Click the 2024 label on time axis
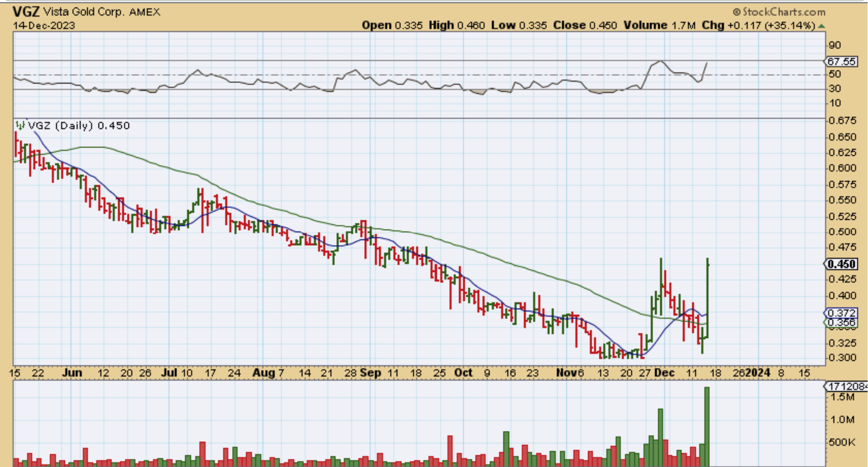 click(x=758, y=372)
